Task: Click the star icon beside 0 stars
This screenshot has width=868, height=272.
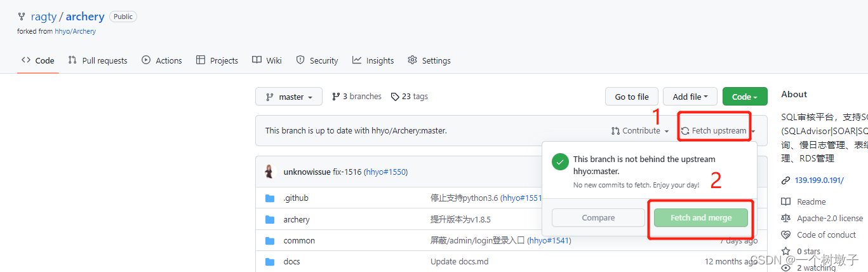Action: (x=786, y=251)
